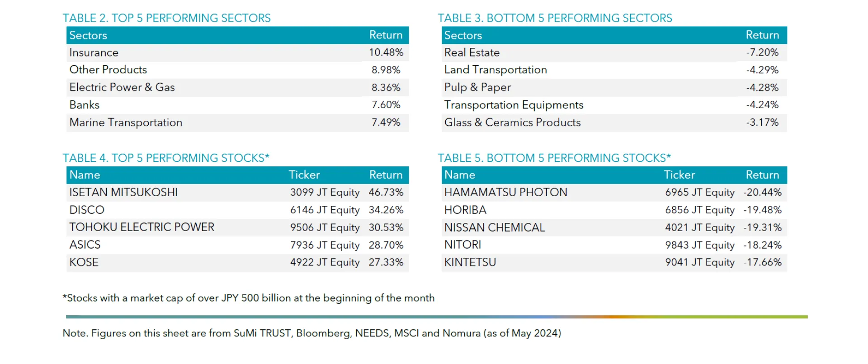This screenshot has height=364, width=868.
Task: Click the Return column header in Table 2
Action: point(386,35)
